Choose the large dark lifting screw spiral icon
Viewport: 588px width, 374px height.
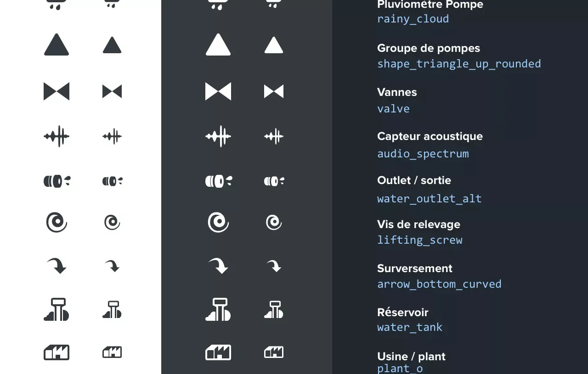tap(57, 223)
